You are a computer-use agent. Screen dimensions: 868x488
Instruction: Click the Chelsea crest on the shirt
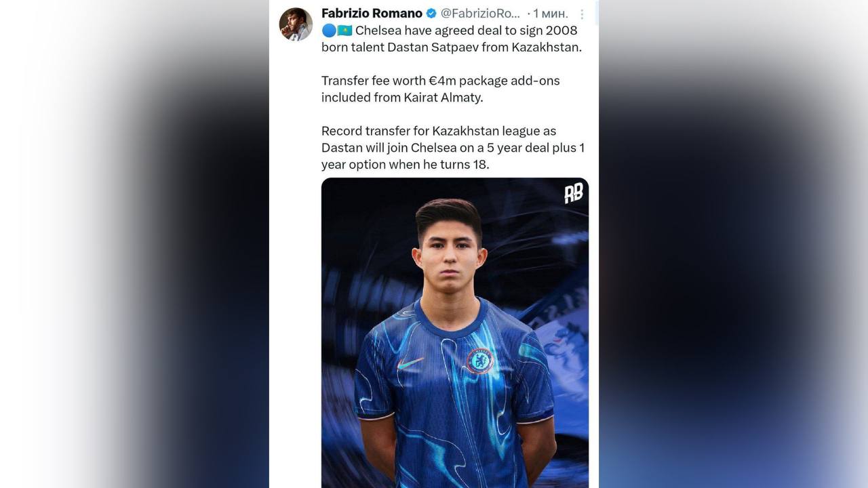tap(480, 361)
